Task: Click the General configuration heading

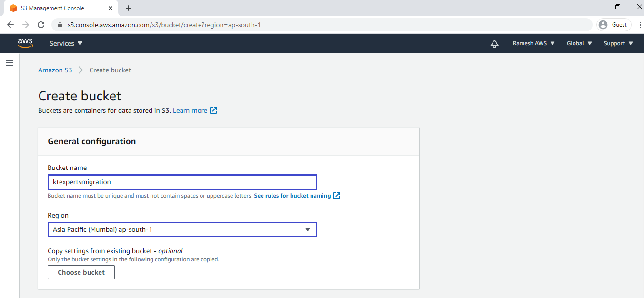Action: point(92,141)
